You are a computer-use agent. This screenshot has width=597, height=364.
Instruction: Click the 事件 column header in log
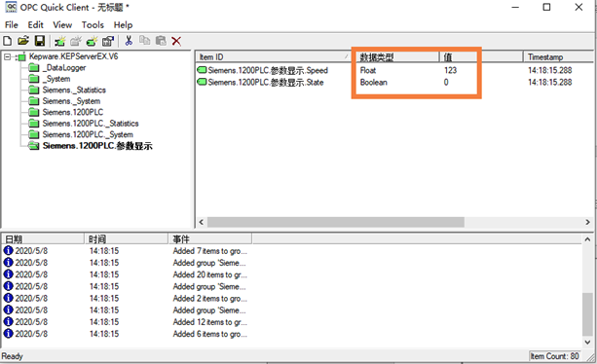tap(210, 238)
